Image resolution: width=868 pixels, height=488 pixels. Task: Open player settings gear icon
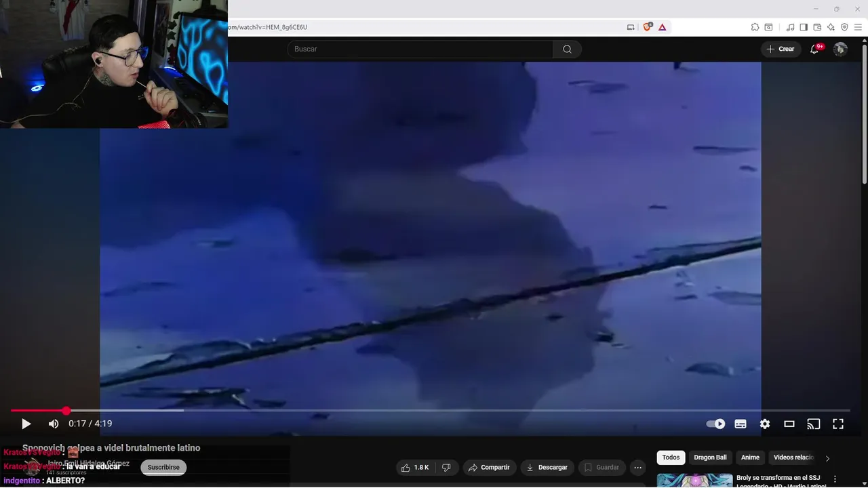[765, 424]
